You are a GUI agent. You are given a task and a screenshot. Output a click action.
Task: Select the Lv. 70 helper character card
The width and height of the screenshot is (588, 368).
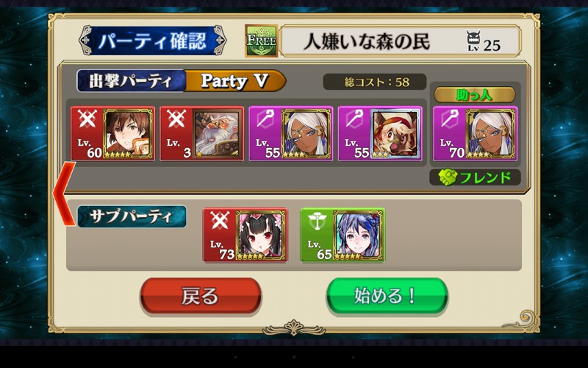point(475,134)
